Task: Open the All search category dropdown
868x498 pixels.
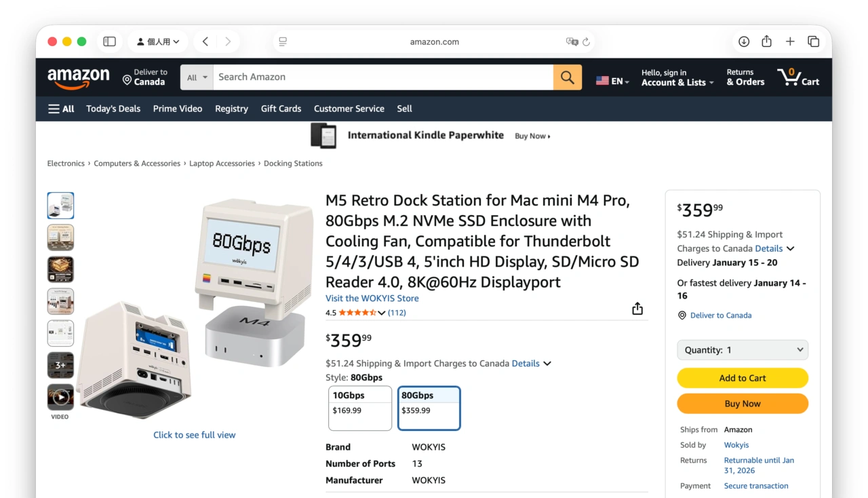Action: pos(197,77)
